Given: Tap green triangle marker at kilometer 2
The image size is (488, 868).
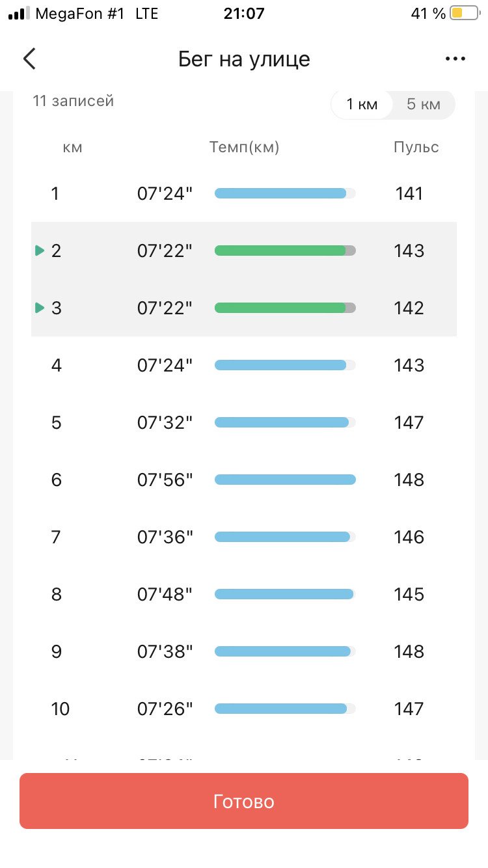Looking at the screenshot, I should point(40,251).
